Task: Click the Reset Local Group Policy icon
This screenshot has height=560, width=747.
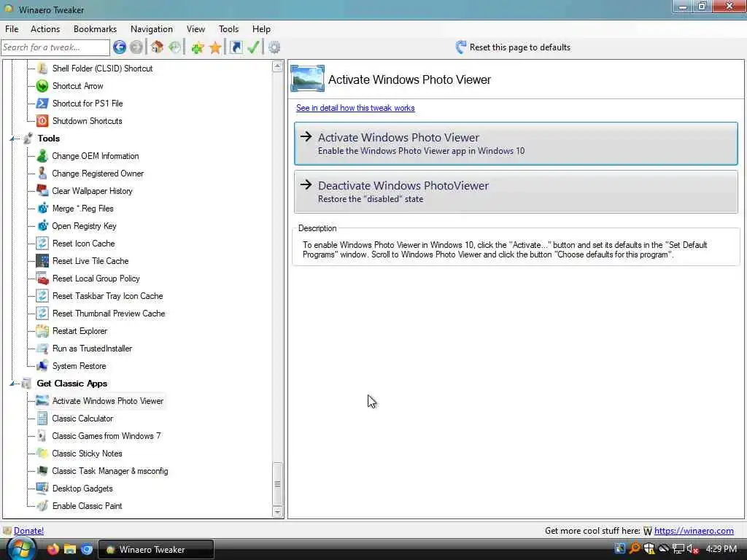Action: pos(42,279)
